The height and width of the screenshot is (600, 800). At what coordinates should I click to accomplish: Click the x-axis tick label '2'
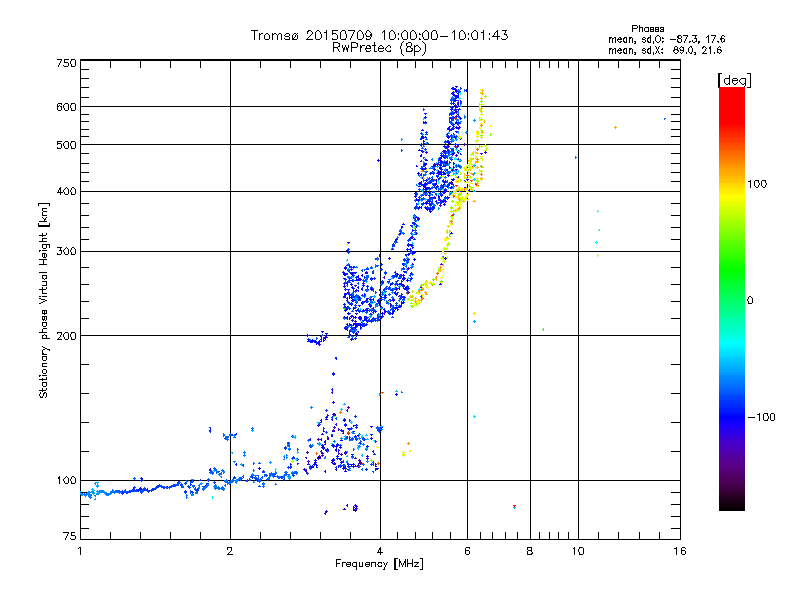[x=230, y=551]
